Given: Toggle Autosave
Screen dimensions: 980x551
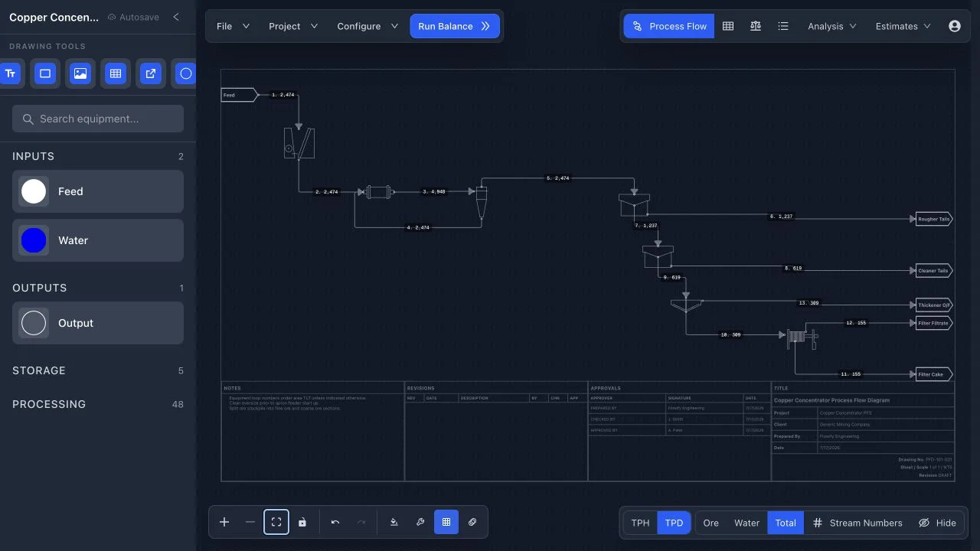Looking at the screenshot, I should [133, 17].
